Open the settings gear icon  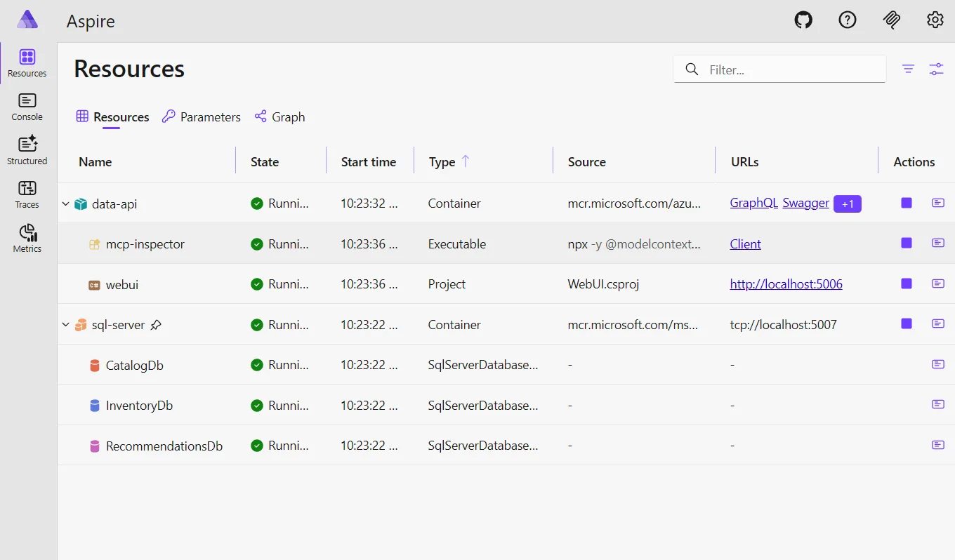tap(935, 20)
